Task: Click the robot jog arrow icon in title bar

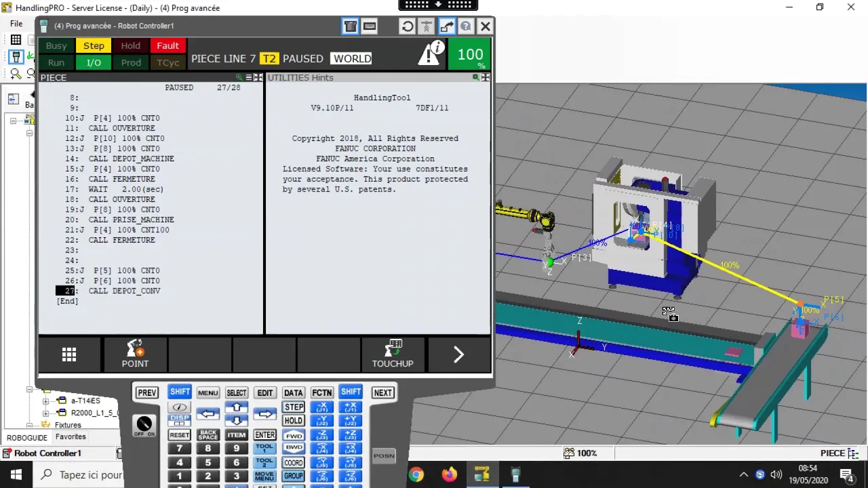Action: point(446,26)
